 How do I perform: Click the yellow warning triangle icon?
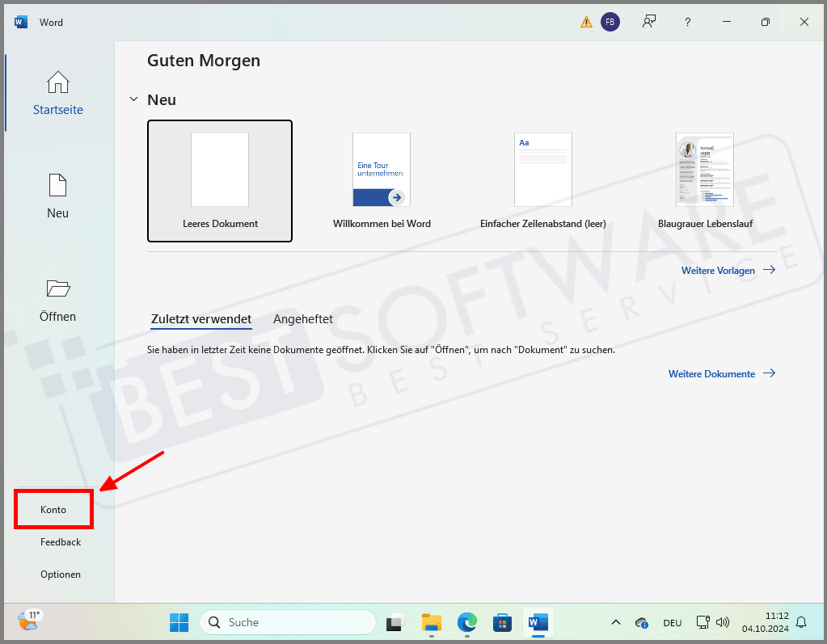(x=586, y=22)
